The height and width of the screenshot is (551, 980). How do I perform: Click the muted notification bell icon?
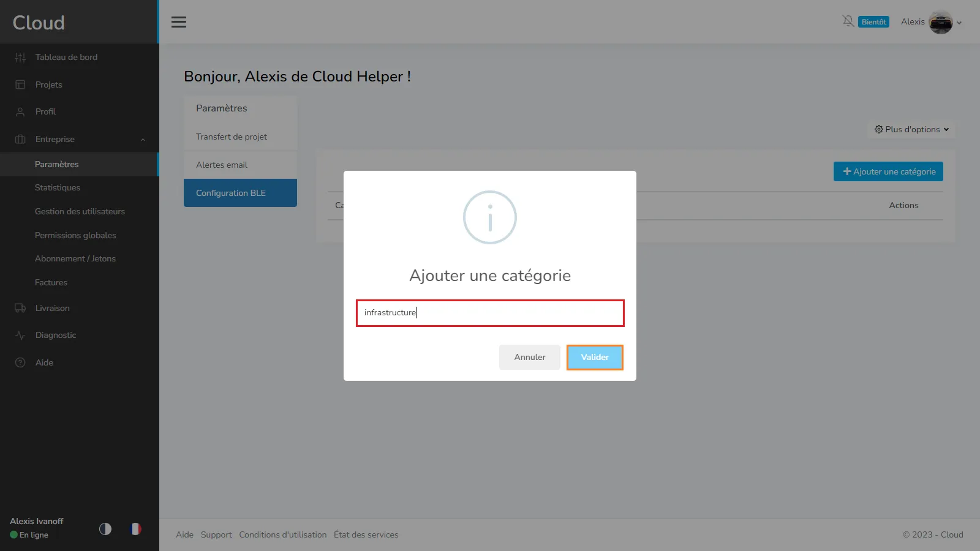848,21
